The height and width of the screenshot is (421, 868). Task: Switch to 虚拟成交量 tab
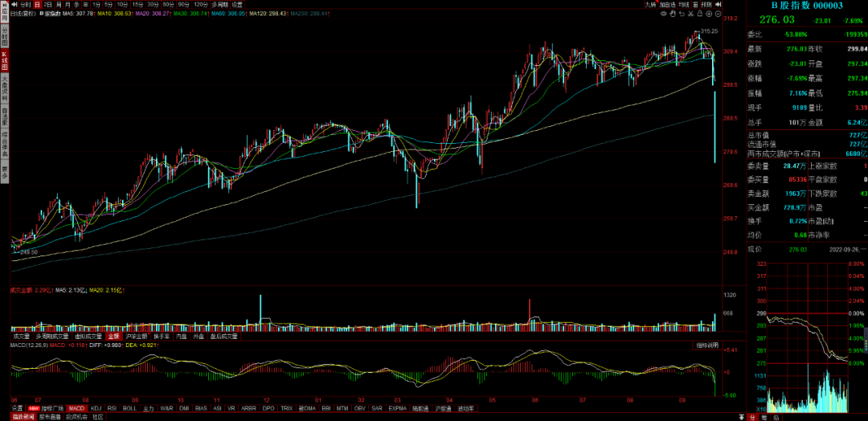(88, 336)
